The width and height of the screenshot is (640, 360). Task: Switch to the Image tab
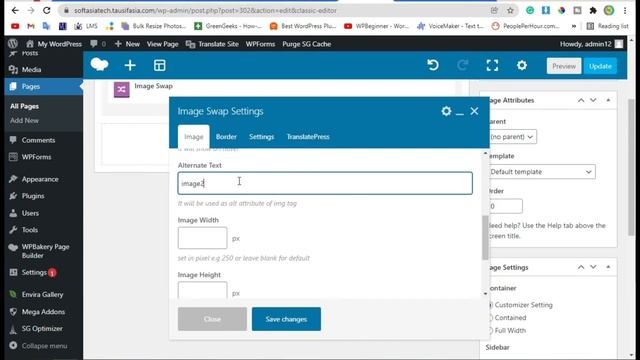[193, 137]
